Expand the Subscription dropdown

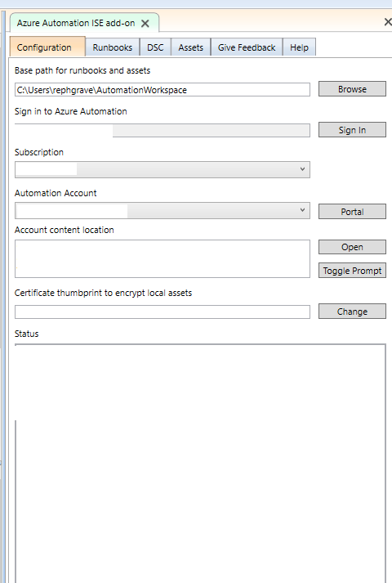point(163,169)
